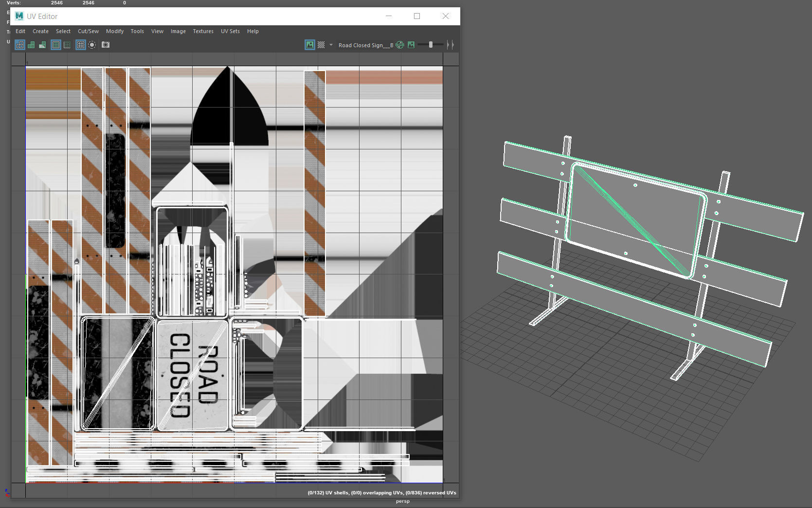Open the View menu
Image resolution: width=812 pixels, height=508 pixels.
[157, 31]
